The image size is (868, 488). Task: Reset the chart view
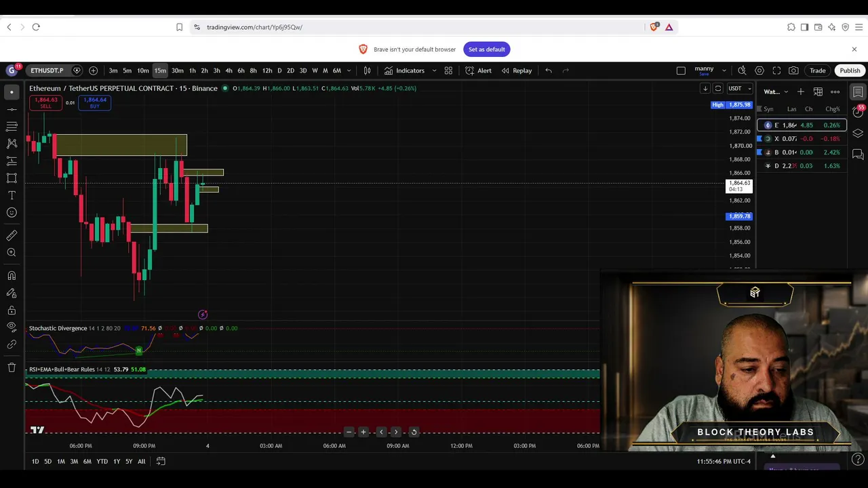(414, 432)
